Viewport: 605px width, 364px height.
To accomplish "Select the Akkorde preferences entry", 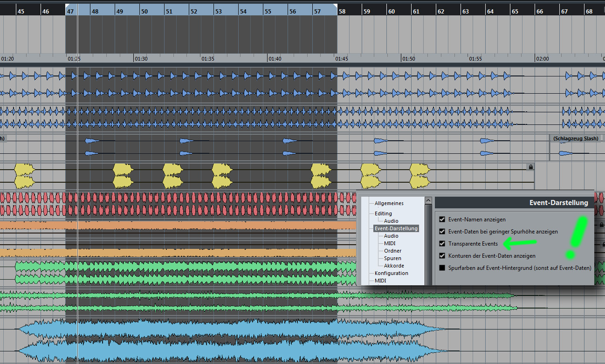I will click(394, 266).
